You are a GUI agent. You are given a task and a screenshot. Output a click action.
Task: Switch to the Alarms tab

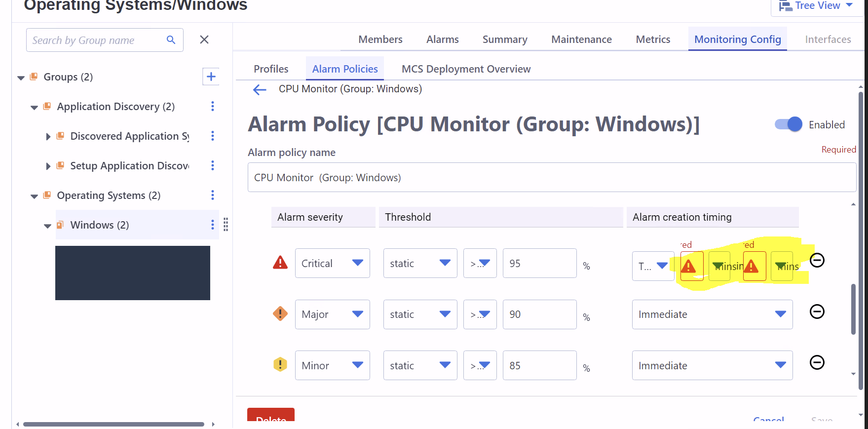[x=442, y=39]
